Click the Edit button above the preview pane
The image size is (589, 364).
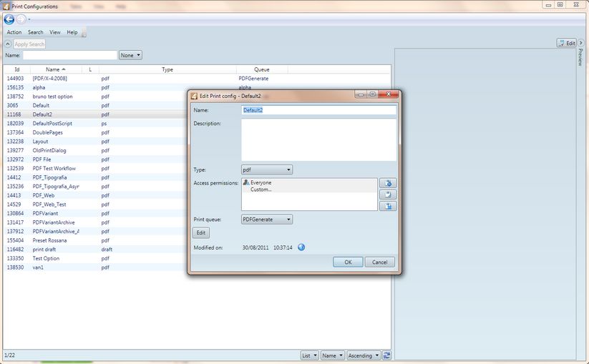(567, 43)
